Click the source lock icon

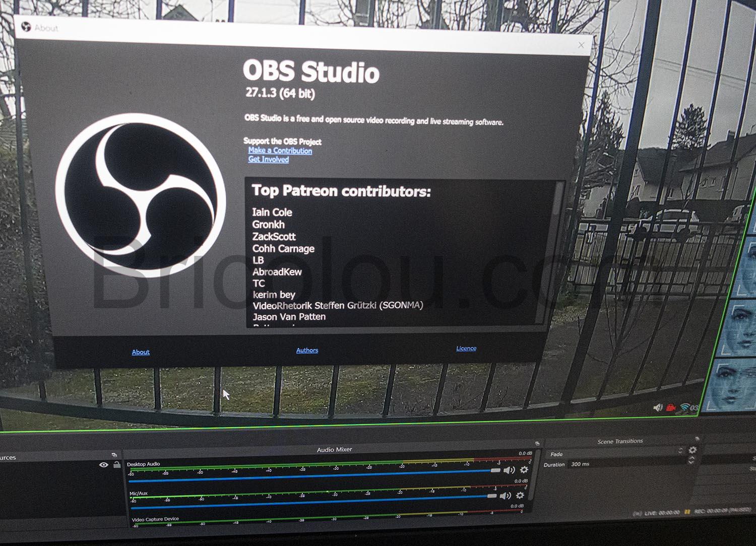[117, 465]
